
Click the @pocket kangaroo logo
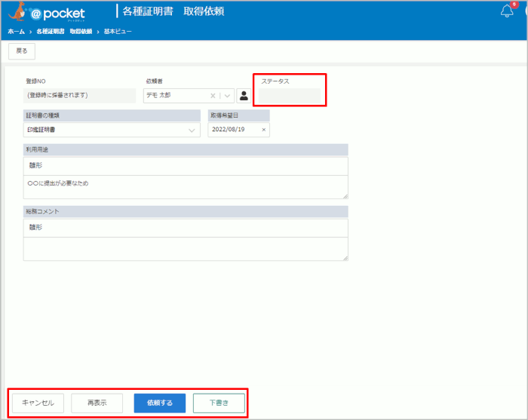click(47, 13)
